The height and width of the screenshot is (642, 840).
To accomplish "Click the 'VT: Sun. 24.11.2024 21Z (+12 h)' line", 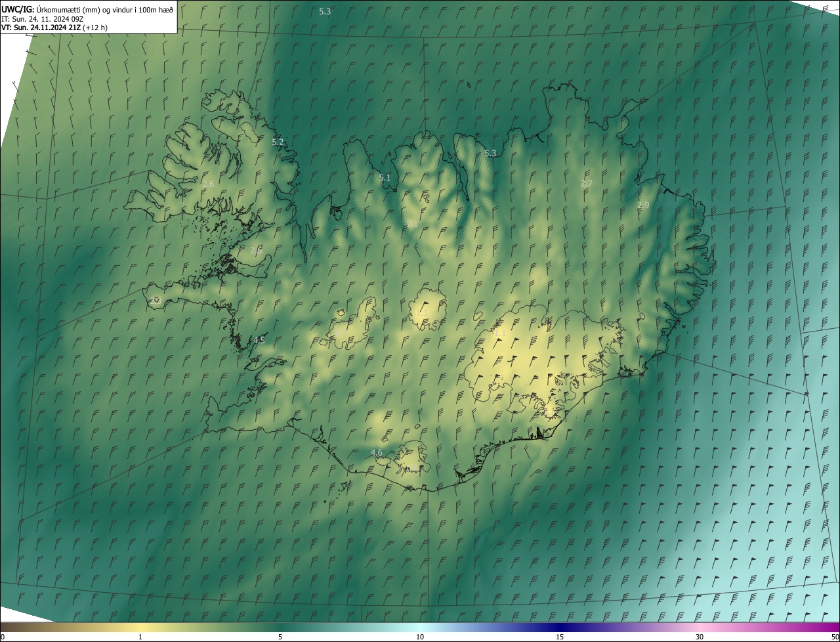I will [x=54, y=28].
